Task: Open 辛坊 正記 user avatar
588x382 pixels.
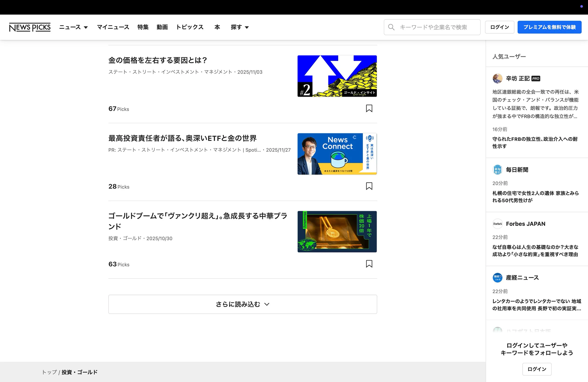Action: (x=497, y=79)
